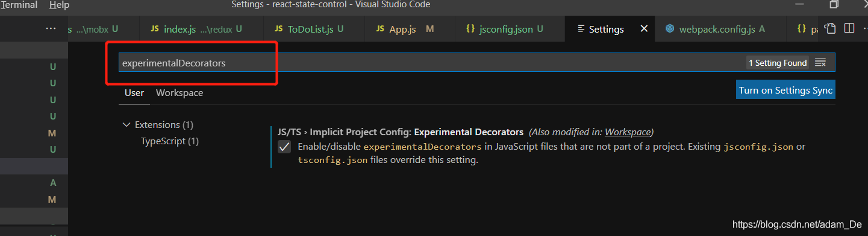
Task: Click the experimentalDecorators search settings field
Action: (476, 63)
